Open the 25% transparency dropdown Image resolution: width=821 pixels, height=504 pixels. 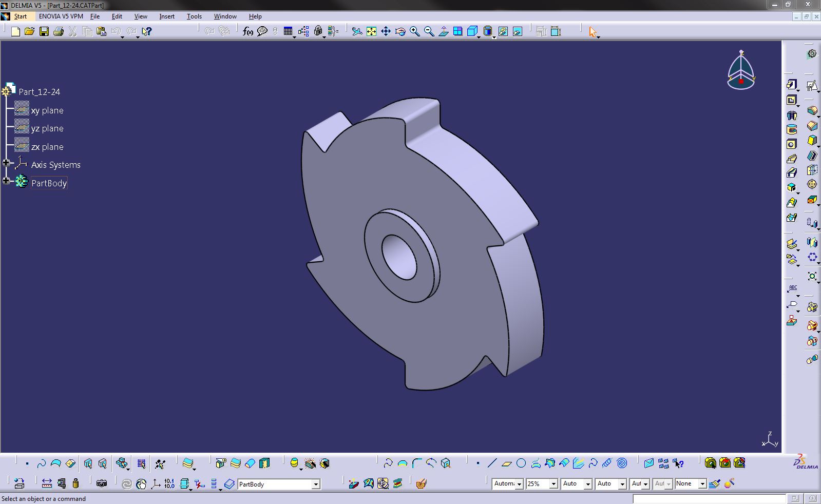pyautogui.click(x=553, y=484)
